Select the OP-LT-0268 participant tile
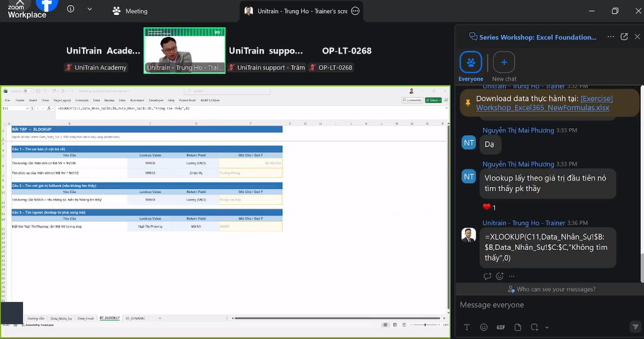The width and height of the screenshot is (644, 339). [x=346, y=50]
